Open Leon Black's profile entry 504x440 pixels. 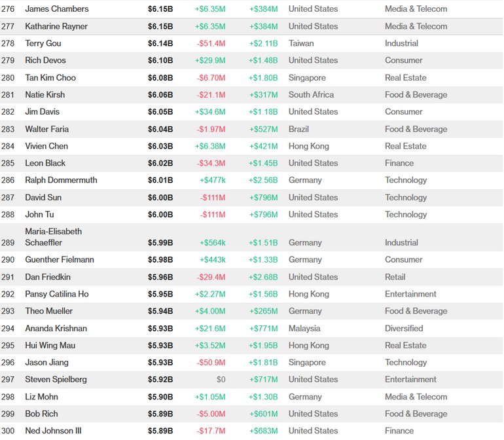(x=45, y=163)
